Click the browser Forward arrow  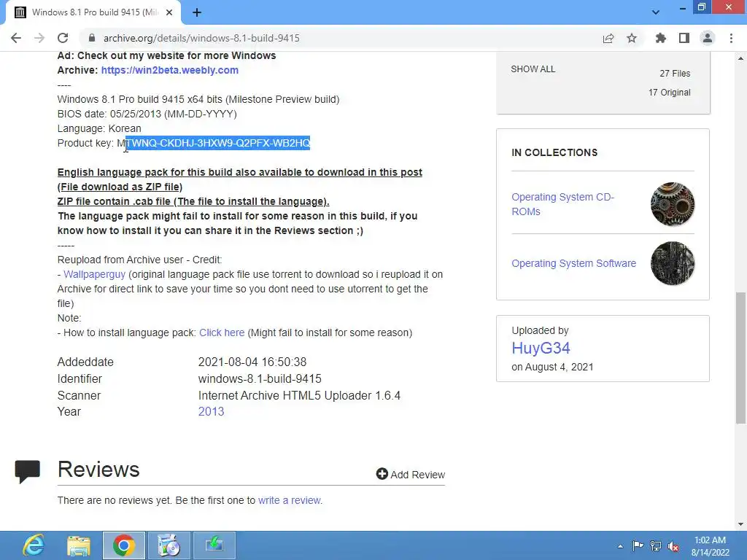[39, 38]
